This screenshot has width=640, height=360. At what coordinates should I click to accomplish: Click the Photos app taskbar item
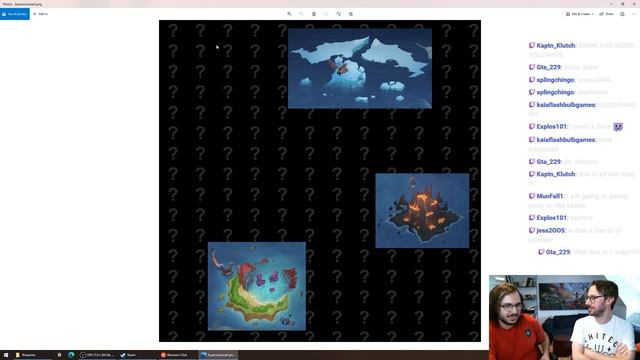coord(218,355)
